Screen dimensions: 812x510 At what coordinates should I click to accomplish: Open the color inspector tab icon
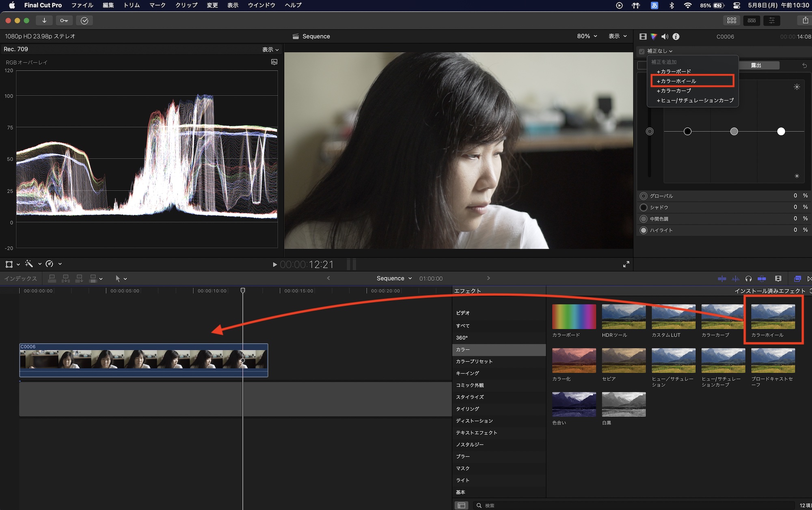(654, 37)
